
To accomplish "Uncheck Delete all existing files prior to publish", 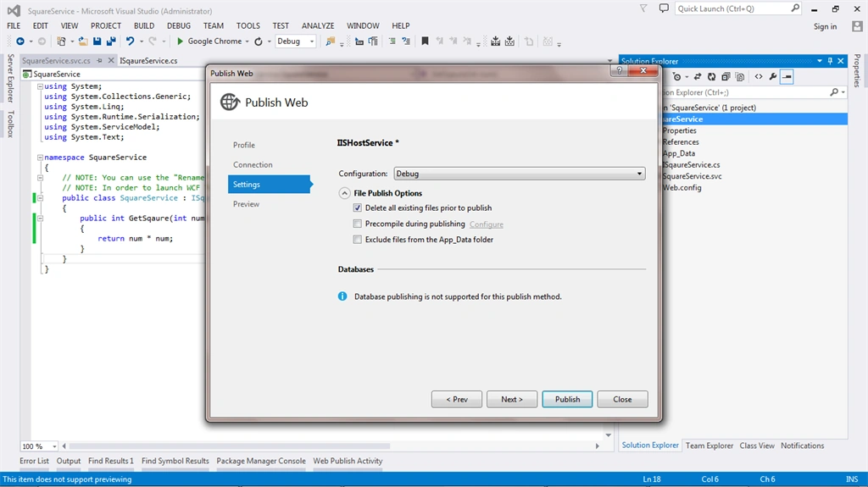I will 357,208.
